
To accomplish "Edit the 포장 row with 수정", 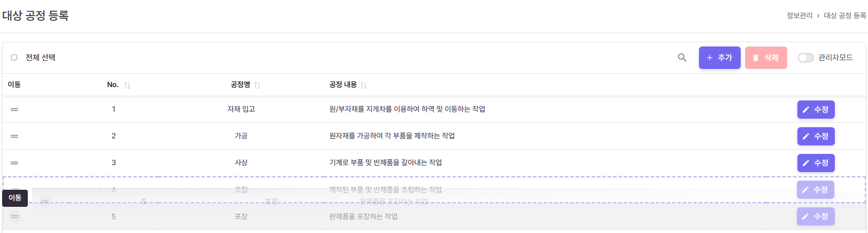I will [816, 216].
